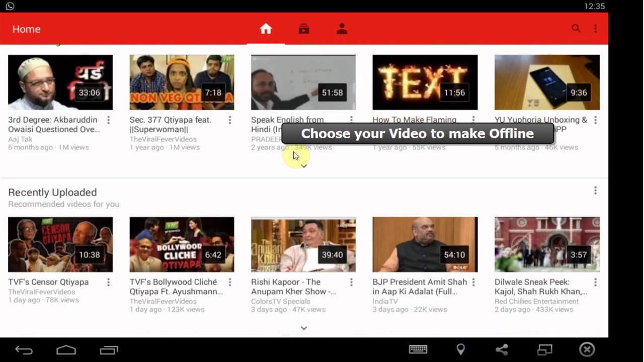Open options for Recently Uploaded section
The image size is (644, 362).
(596, 191)
